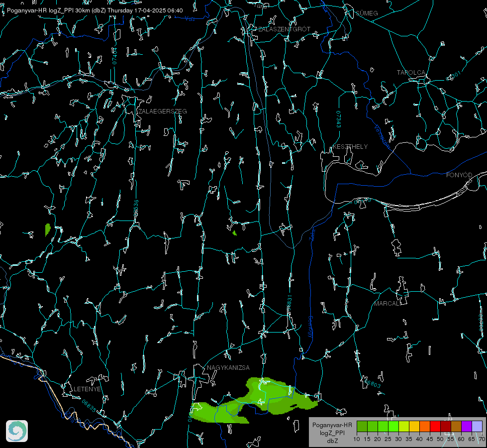Click the blue Zala boundary label

coord(312,234)
